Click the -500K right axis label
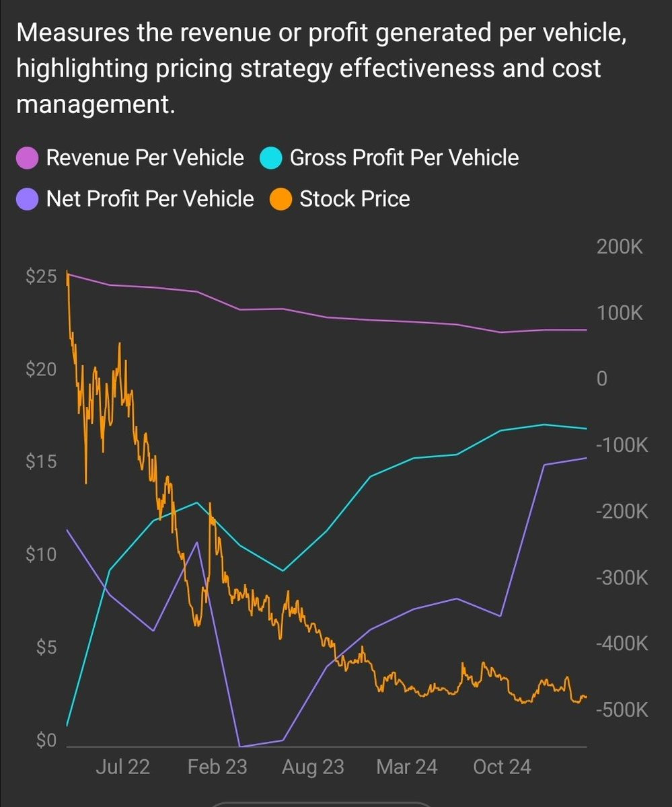 [622, 710]
